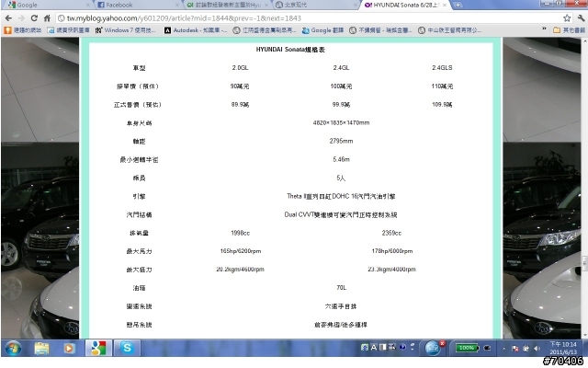This screenshot has width=588, height=368.
Task: Click the Google Chrome taskbar button
Action: coord(98,348)
